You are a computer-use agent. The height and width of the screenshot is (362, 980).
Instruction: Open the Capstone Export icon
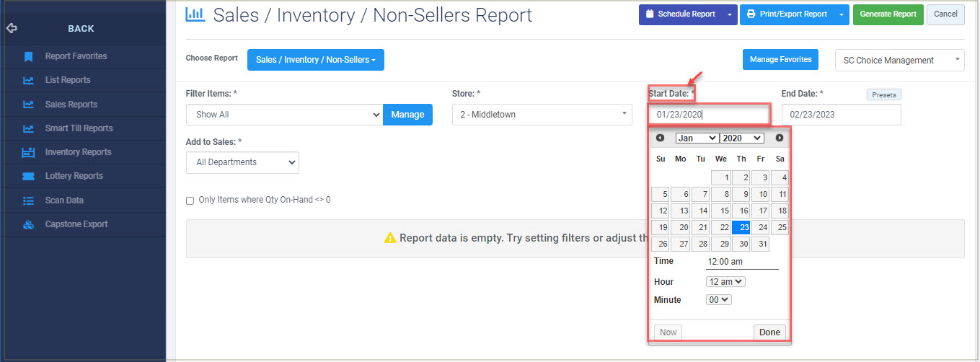pyautogui.click(x=28, y=224)
